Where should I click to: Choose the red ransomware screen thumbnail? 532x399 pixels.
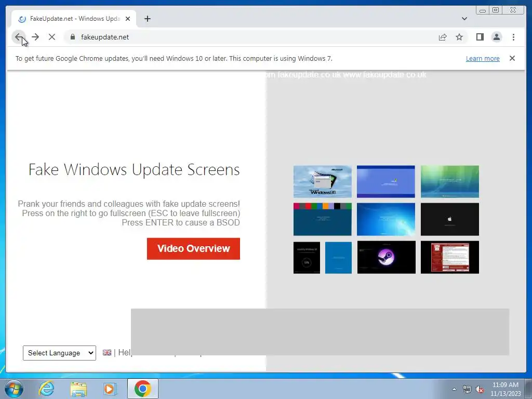click(x=449, y=257)
